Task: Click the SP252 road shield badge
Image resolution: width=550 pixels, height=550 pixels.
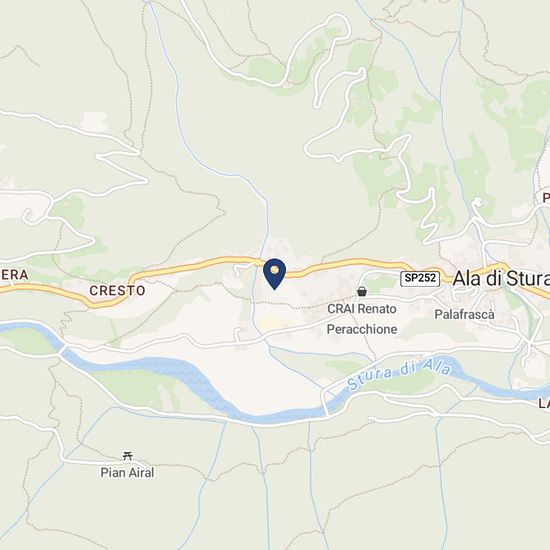Action: click(x=420, y=278)
